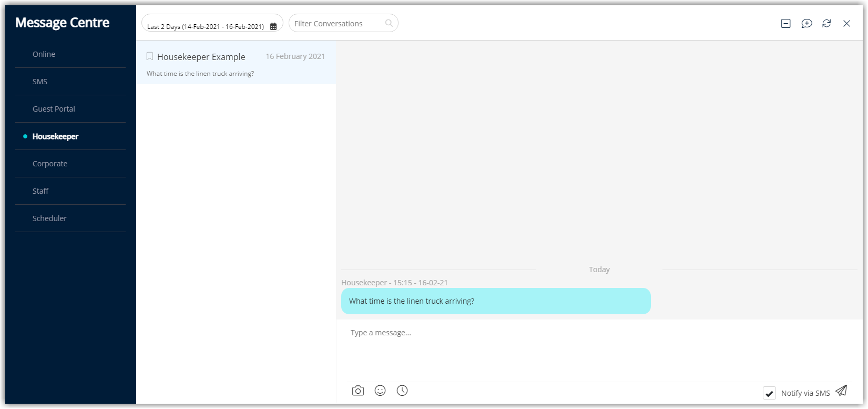Toggle the Notify via SMS checkbox

(769, 393)
